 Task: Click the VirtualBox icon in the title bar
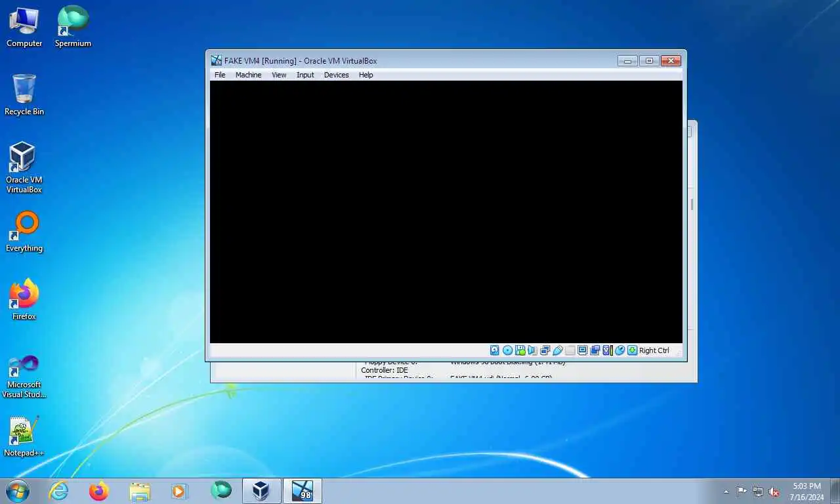216,60
